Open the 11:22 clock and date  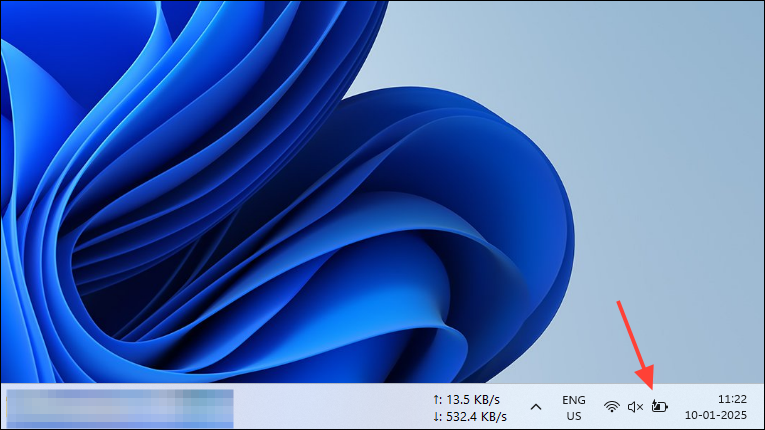point(716,407)
